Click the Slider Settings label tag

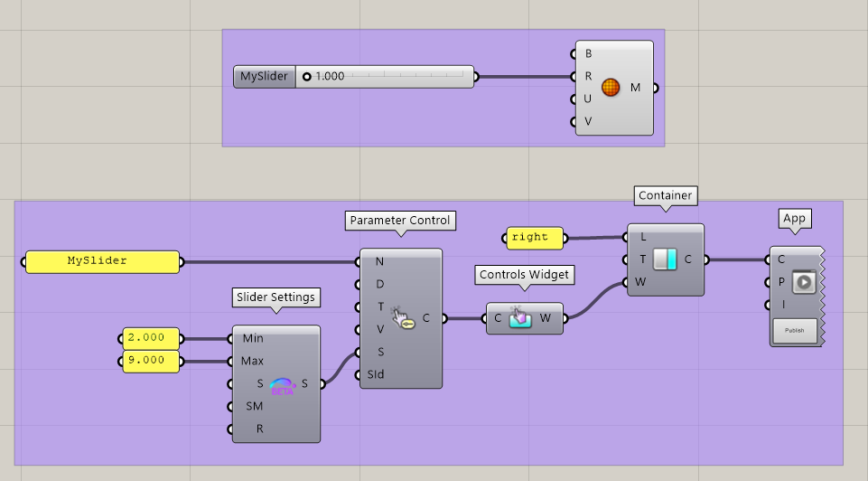(x=275, y=297)
